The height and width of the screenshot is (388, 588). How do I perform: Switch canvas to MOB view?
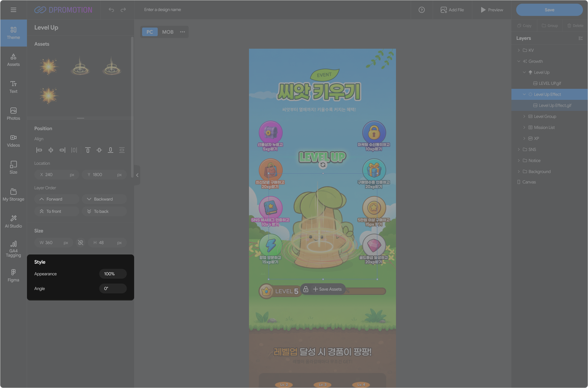click(168, 32)
